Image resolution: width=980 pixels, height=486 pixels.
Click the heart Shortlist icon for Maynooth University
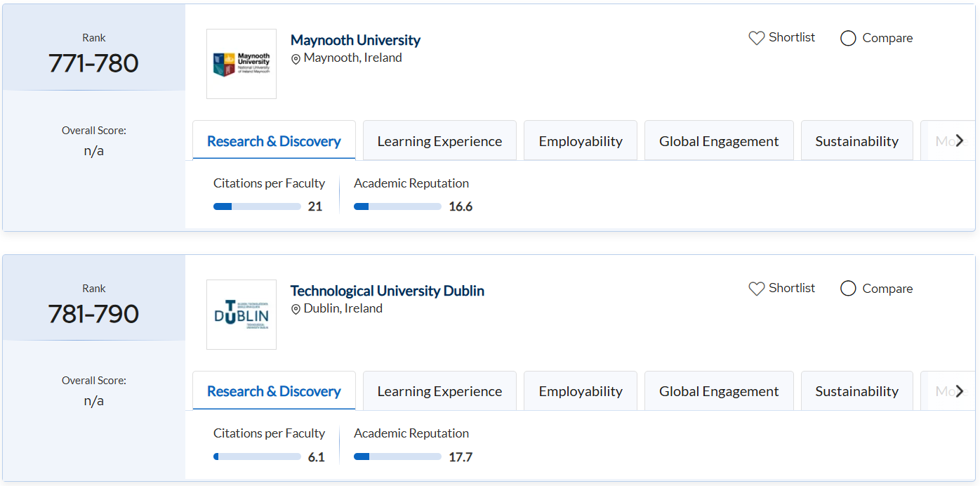click(756, 38)
